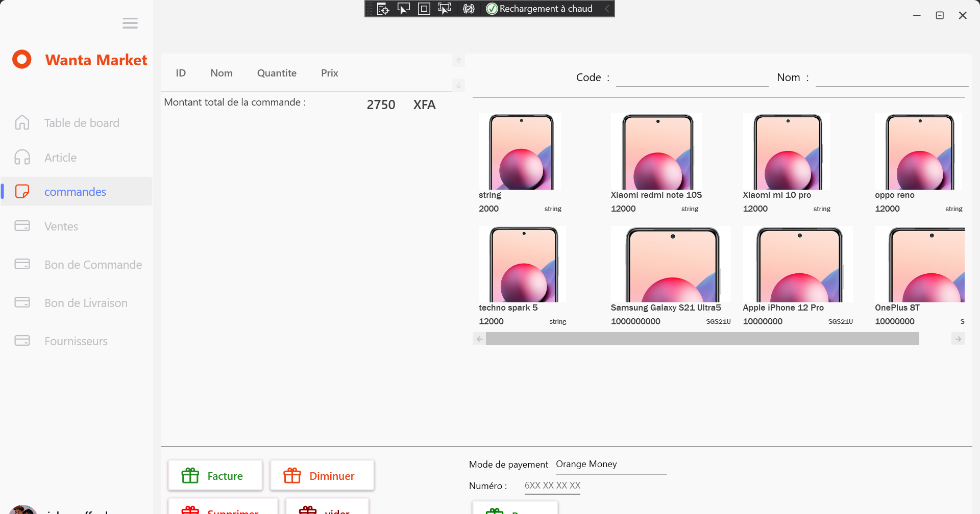Viewport: 980px width, 514px height.
Task: Select the Xiaomi mi 10 pro product image
Action: click(x=787, y=151)
